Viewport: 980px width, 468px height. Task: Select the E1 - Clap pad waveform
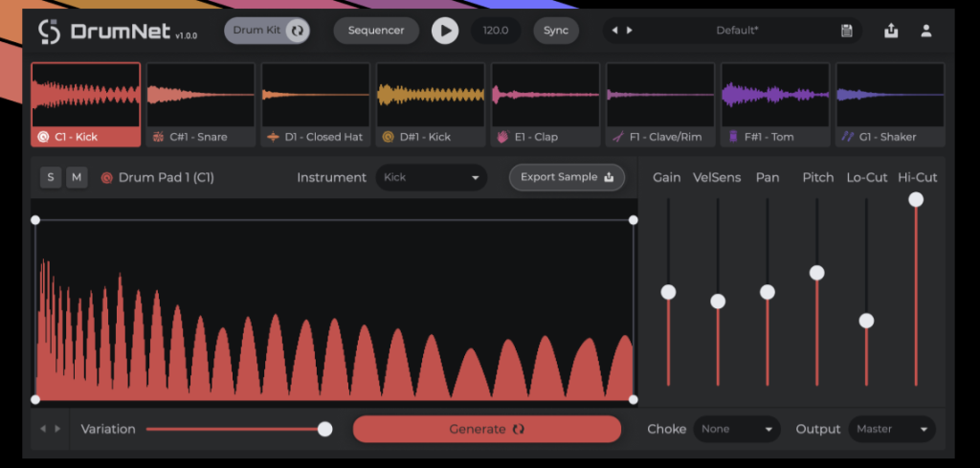click(546, 95)
